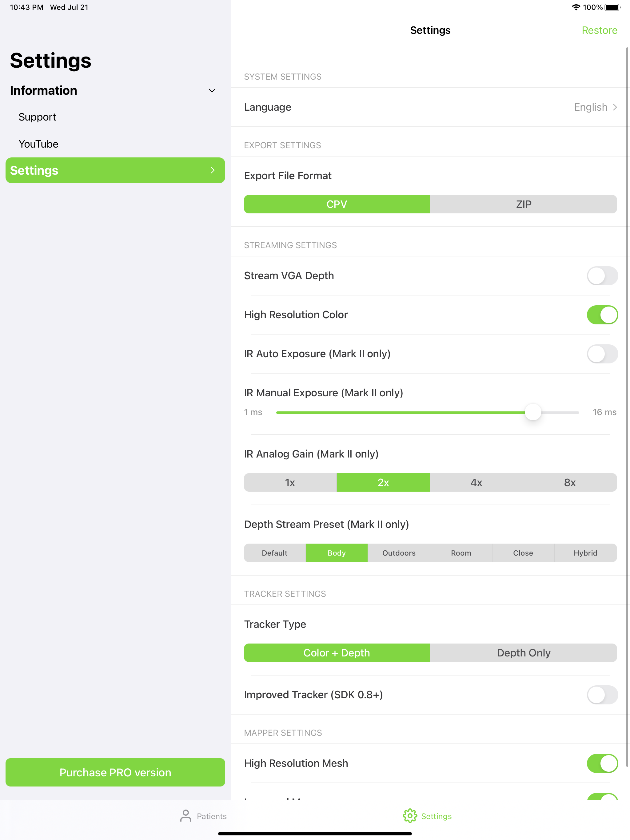The width and height of the screenshot is (630, 840).
Task: Open Language selection showing English
Action: pos(430,107)
